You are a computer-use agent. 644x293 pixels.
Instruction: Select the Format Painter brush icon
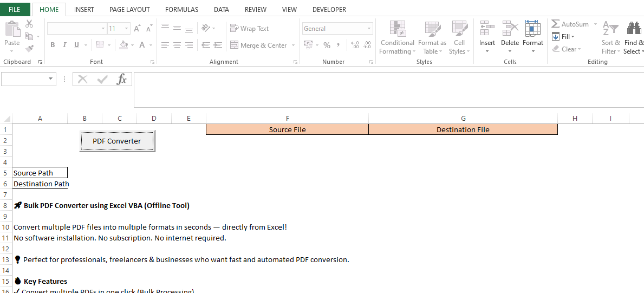[x=29, y=49]
